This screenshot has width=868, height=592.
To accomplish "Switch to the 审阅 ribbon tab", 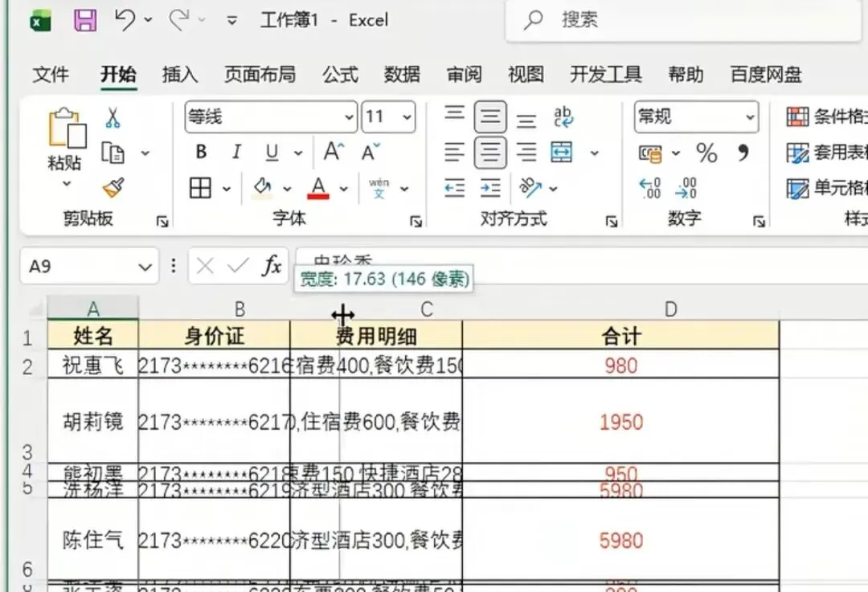I will (464, 74).
